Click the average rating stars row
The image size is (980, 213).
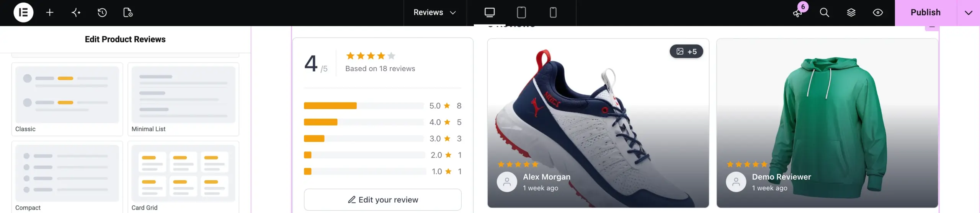click(x=371, y=56)
